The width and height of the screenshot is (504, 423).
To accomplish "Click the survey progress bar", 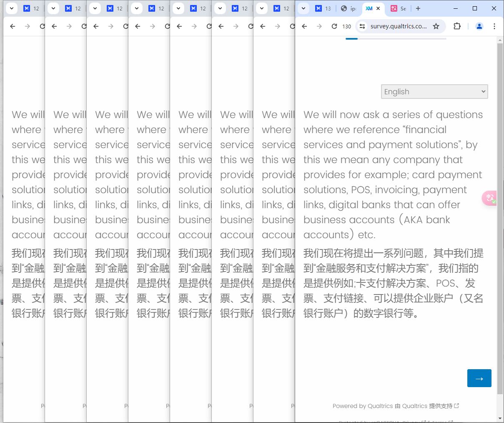I will pos(396,39).
